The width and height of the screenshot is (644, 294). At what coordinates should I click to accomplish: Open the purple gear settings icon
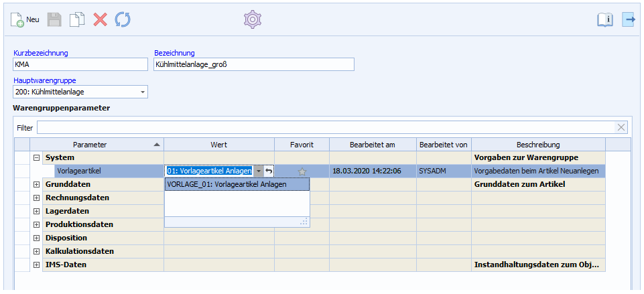click(x=252, y=20)
